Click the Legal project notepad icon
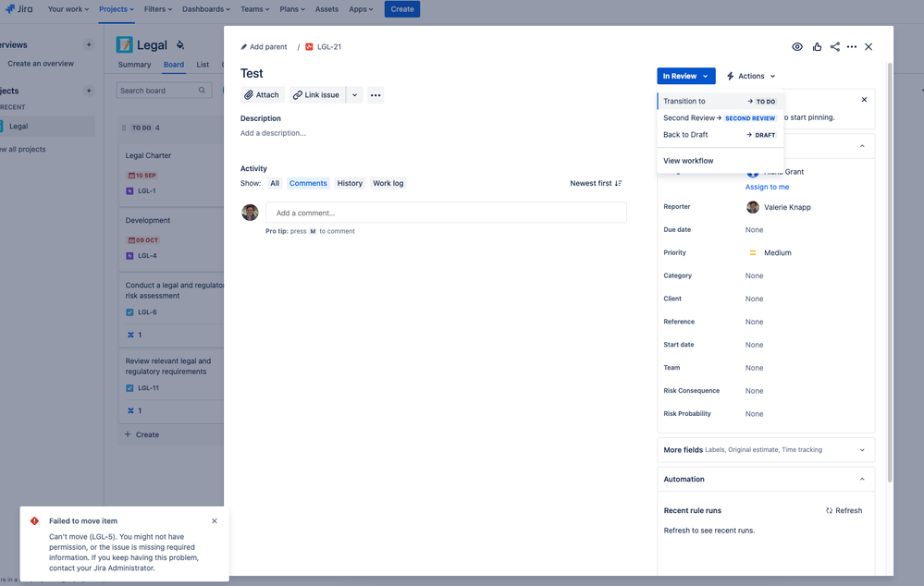The width and height of the screenshot is (924, 586). click(124, 44)
